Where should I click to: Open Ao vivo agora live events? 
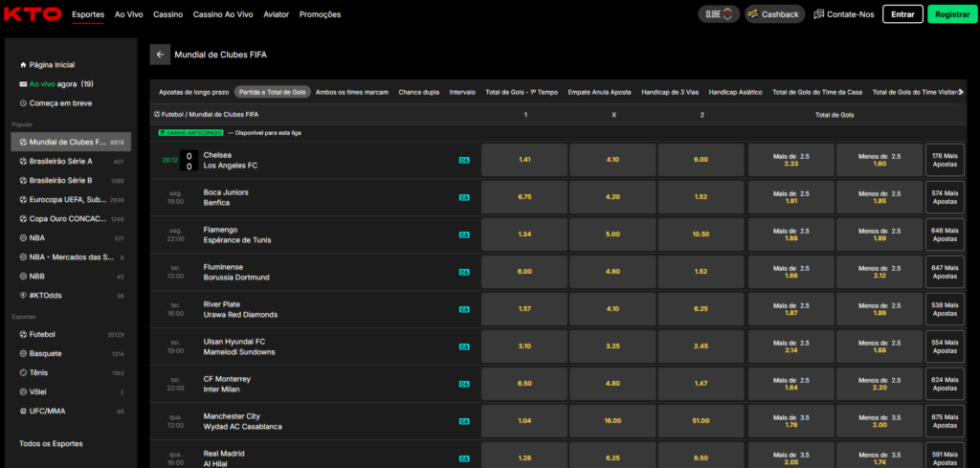56,83
